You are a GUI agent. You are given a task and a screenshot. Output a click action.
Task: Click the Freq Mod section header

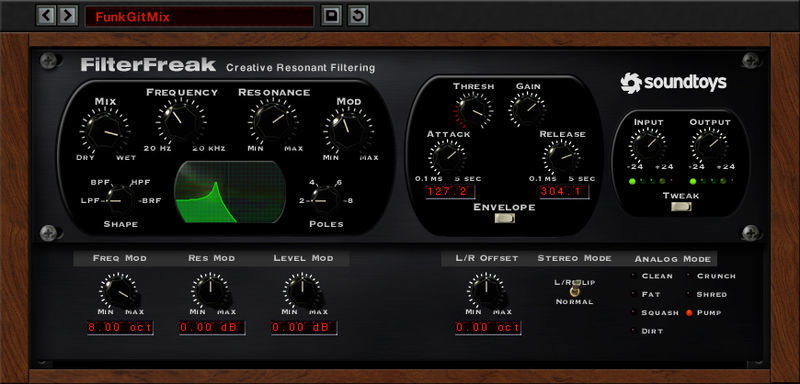click(119, 258)
